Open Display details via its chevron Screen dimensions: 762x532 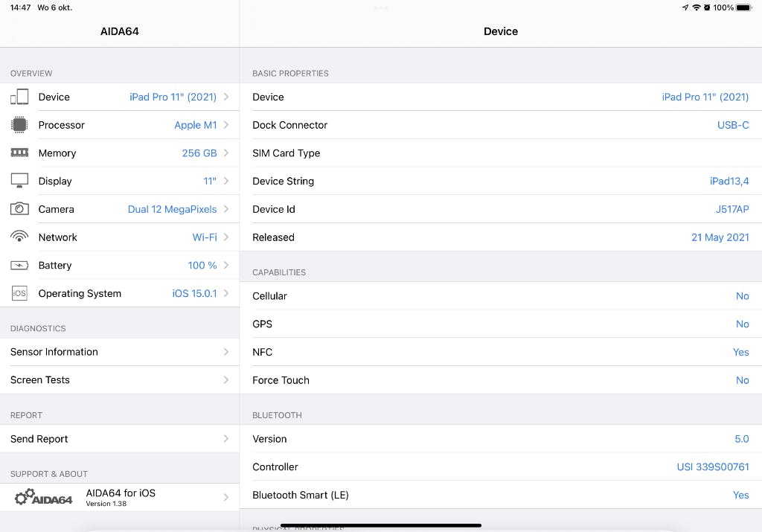tap(226, 181)
